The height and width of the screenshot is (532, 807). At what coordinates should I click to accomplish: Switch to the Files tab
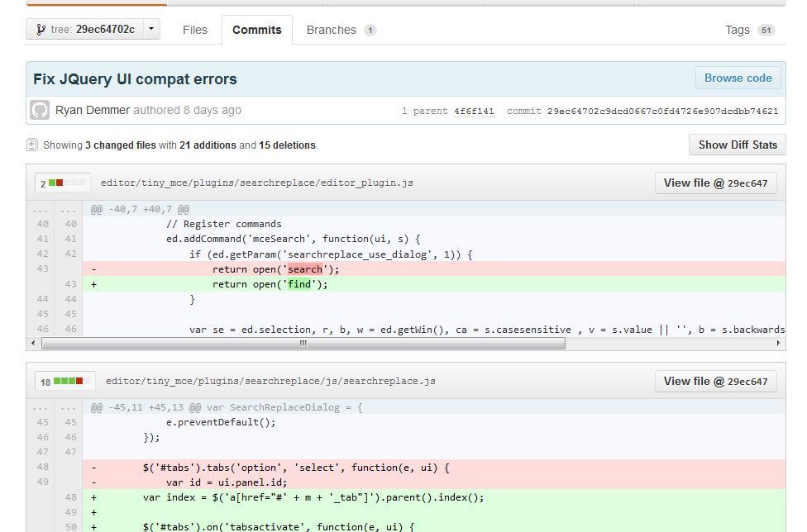pos(194,30)
